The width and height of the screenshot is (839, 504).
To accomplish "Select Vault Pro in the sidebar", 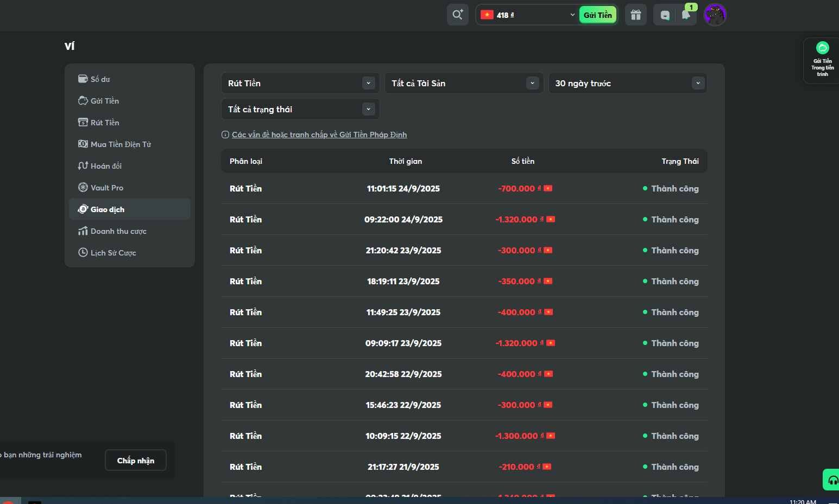I will tap(107, 188).
